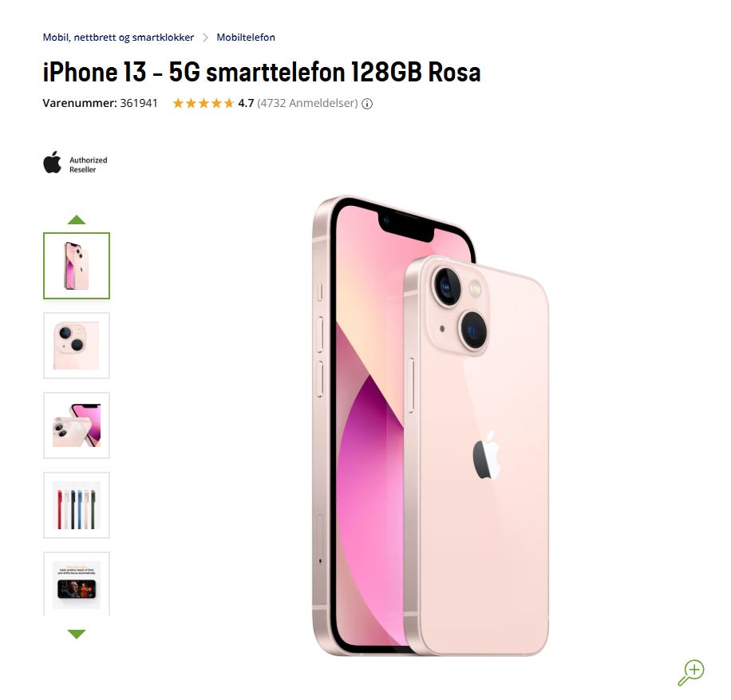This screenshot has width=731, height=700.
Task: Click the Apple Authorized Reseller logo
Action: pos(75,162)
